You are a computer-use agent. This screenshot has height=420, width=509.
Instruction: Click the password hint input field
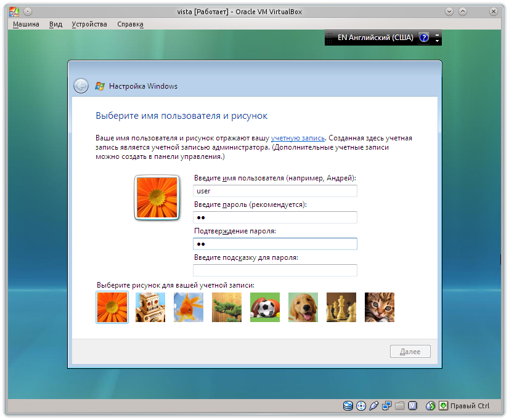[x=275, y=270]
